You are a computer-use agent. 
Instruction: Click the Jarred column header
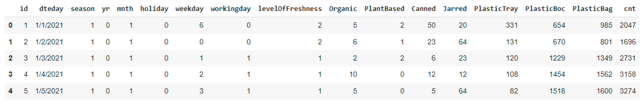click(x=455, y=9)
